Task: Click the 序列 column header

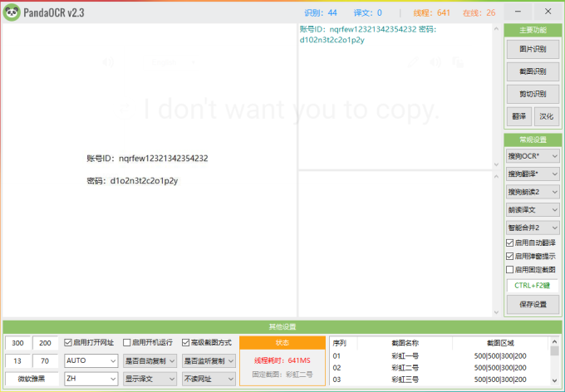Action: click(x=344, y=343)
